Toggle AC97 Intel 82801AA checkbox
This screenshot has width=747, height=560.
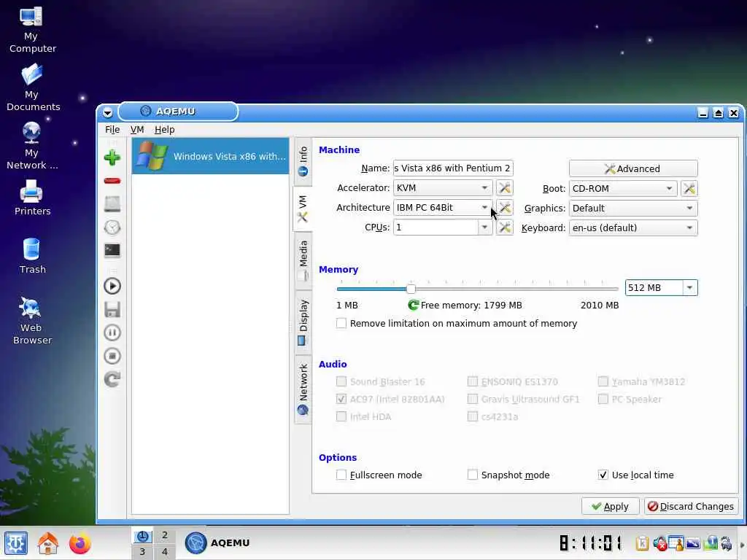341,399
